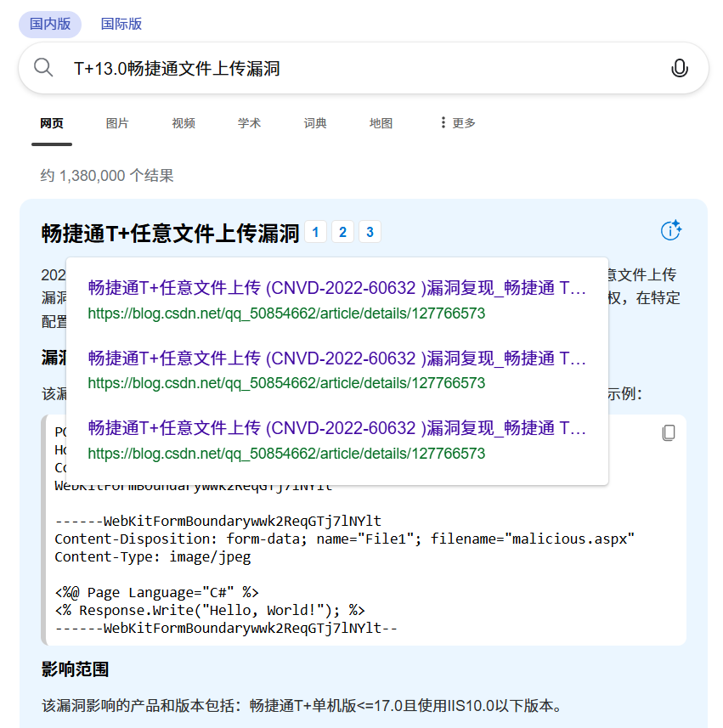Stay on the 网页 results tab
The image size is (723, 728).
pyautogui.click(x=52, y=122)
